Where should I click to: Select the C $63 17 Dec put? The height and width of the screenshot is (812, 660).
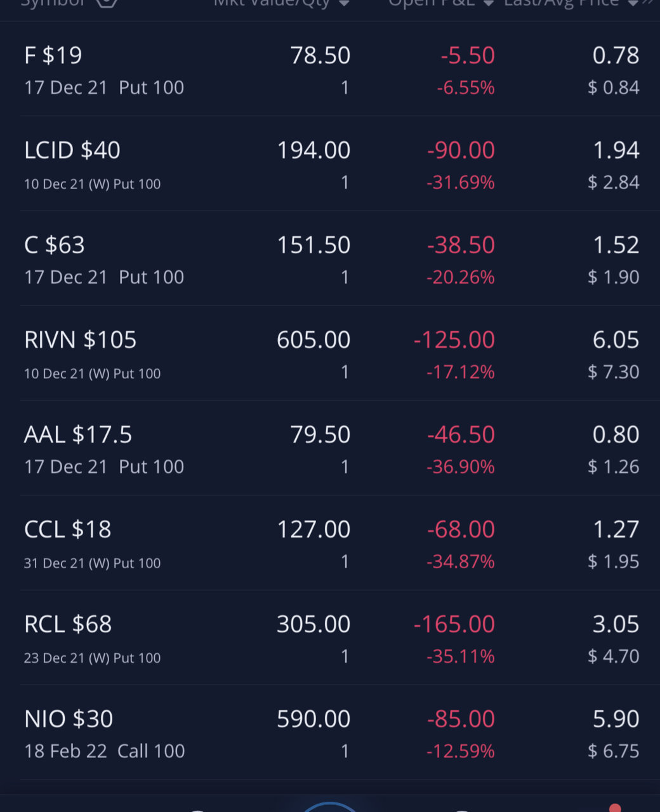pos(330,258)
